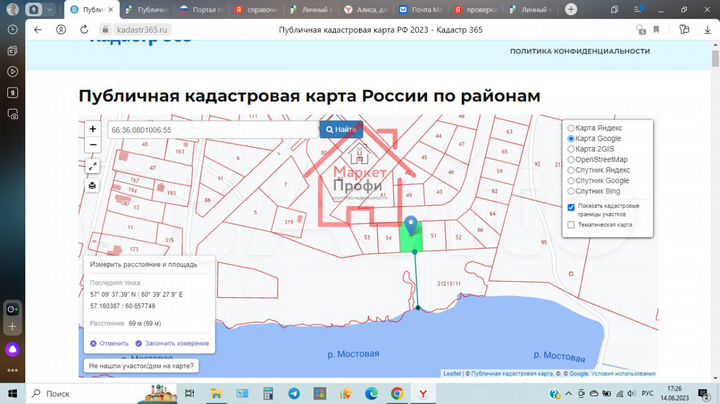Select Спутник Яндекс layer
Screen dimensions: 720x404
(x=599, y=170)
